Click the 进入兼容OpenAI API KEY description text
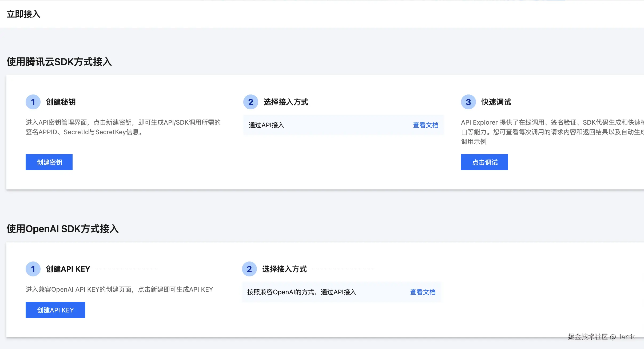 point(119,289)
